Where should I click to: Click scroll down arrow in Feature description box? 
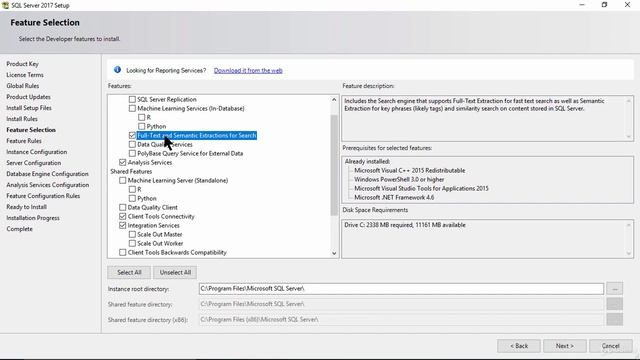point(629,137)
